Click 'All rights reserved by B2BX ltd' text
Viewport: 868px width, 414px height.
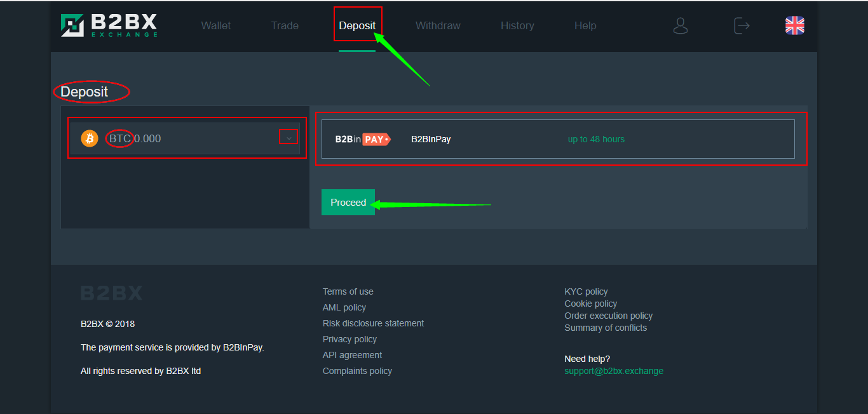tap(140, 371)
